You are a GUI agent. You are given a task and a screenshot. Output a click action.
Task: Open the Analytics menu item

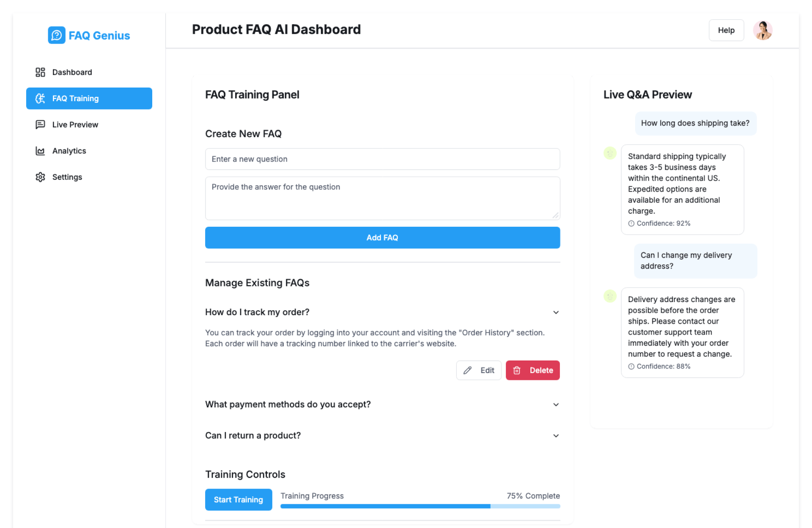coord(69,151)
